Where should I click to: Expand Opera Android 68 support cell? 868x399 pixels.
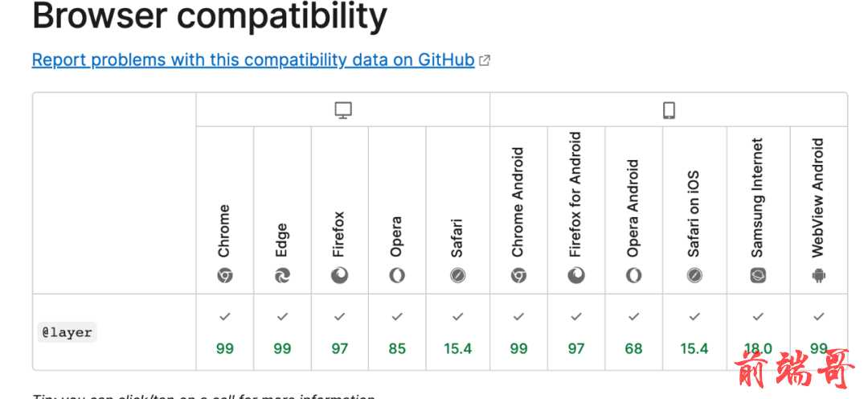[x=634, y=332]
